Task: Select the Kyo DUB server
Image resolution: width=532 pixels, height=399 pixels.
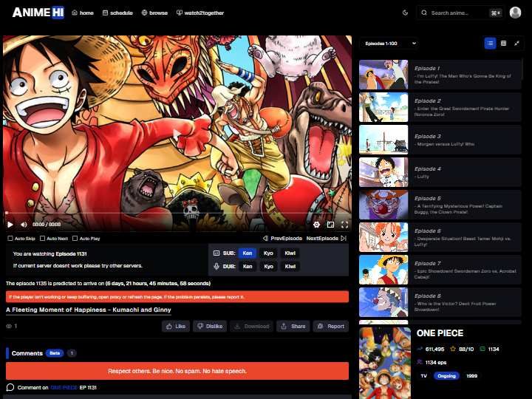Action: coord(268,266)
